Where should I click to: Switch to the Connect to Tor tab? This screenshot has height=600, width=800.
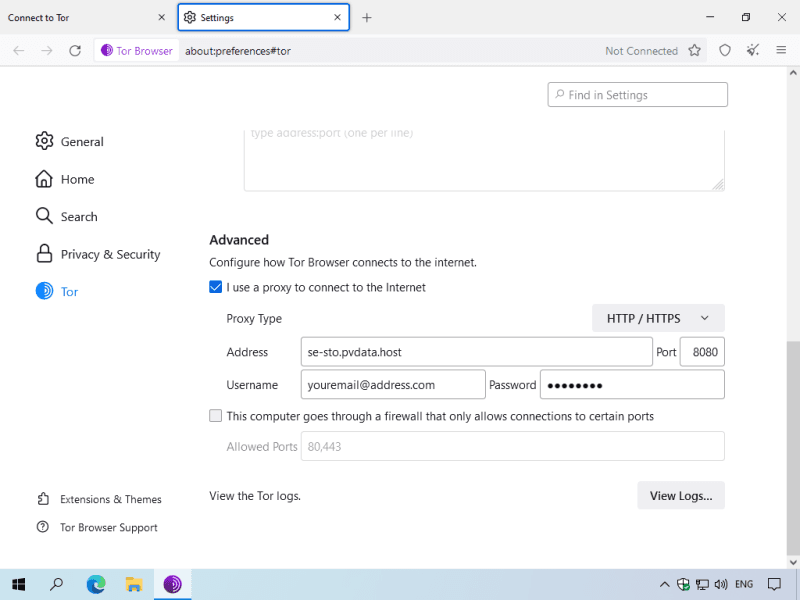[x=86, y=17]
